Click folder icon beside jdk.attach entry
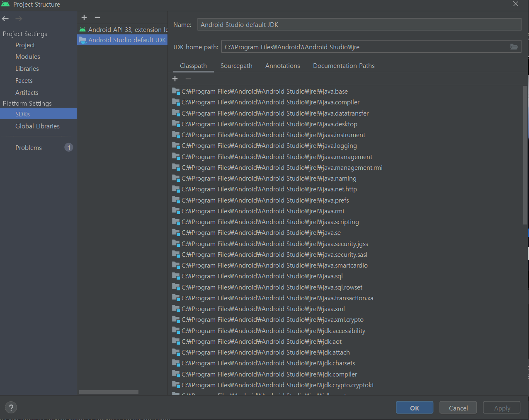 point(176,352)
